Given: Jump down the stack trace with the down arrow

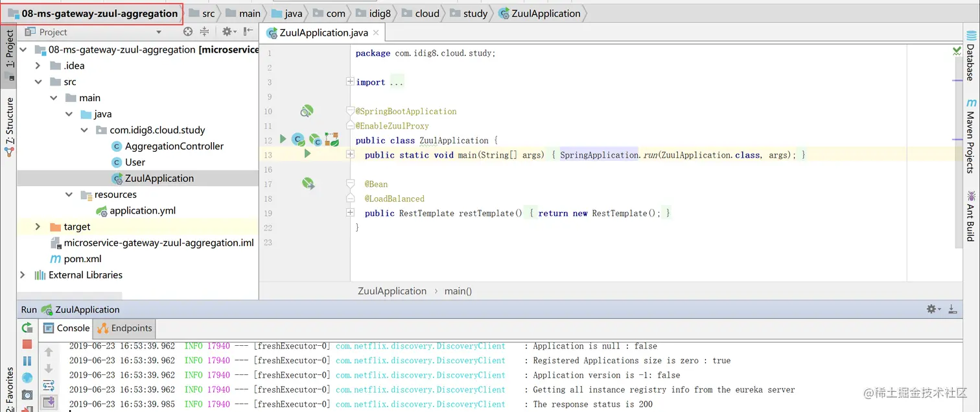Looking at the screenshot, I should tap(49, 369).
